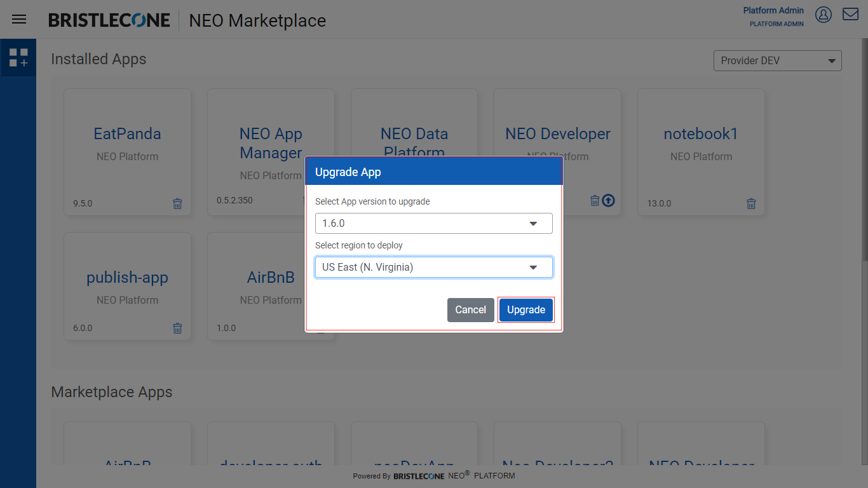Click notebook1 version text 13.0.0
868x488 pixels.
click(659, 204)
